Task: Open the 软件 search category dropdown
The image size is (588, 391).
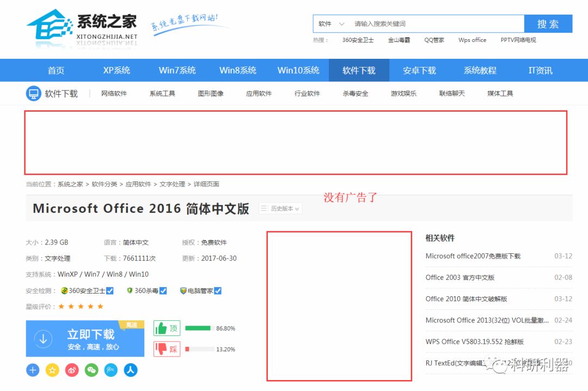Action: tap(331, 24)
